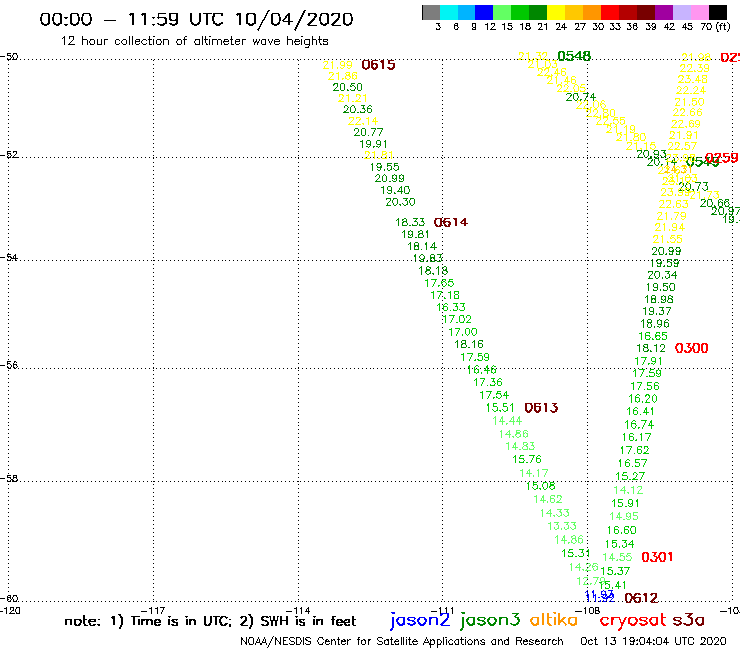740x650 pixels.
Task: Click the 'altika' satellite legend label
Action: pos(554,619)
